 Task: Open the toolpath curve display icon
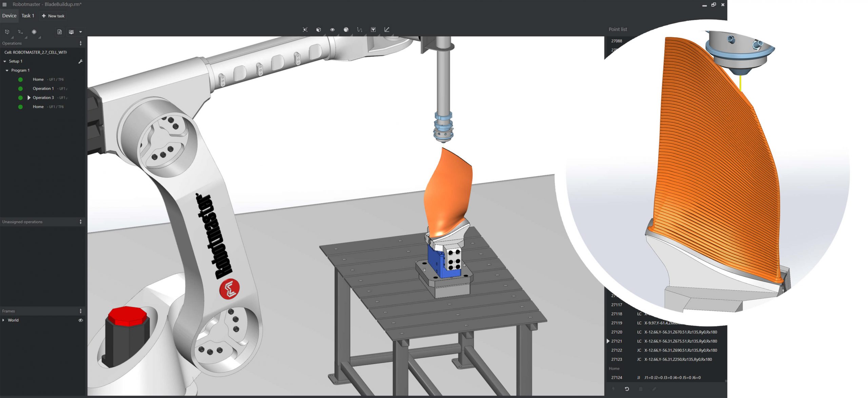pyautogui.click(x=359, y=30)
